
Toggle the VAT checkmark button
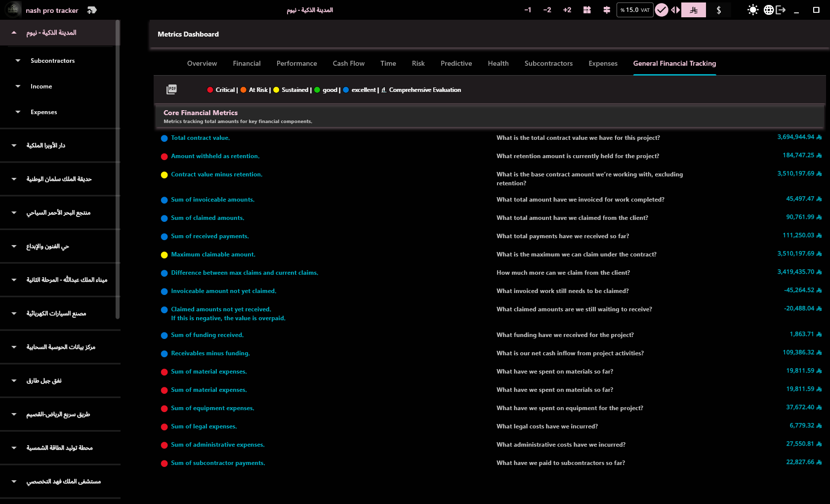coord(662,10)
